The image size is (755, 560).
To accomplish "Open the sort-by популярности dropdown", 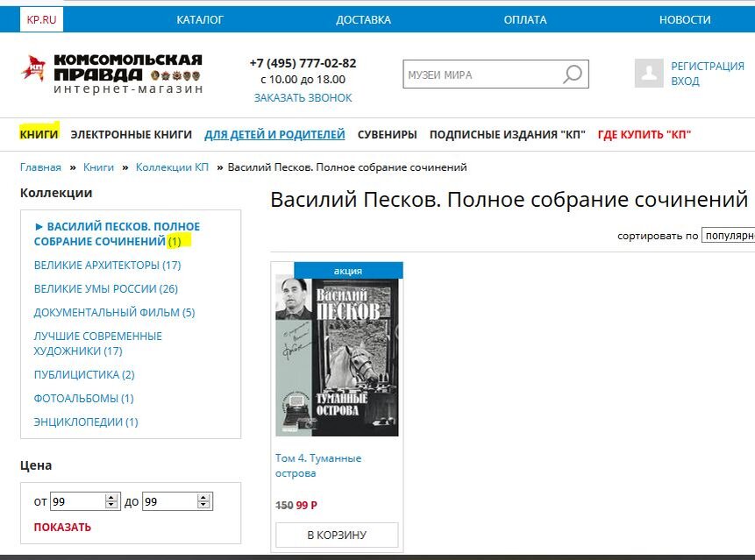I will (x=728, y=235).
